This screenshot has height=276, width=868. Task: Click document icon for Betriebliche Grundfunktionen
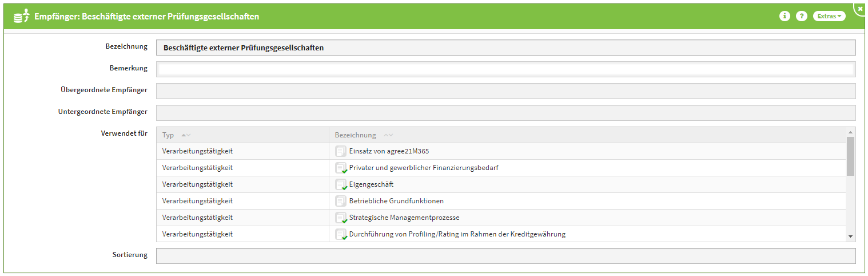click(341, 202)
